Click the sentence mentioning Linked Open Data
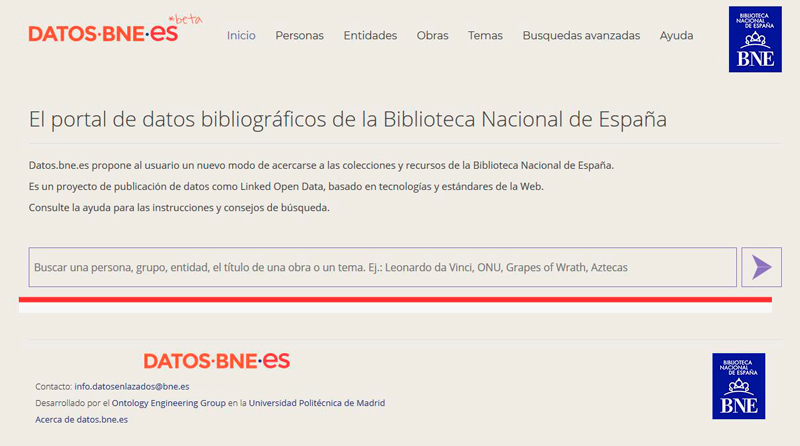Screen dimensions: 800x446 [x=286, y=187]
